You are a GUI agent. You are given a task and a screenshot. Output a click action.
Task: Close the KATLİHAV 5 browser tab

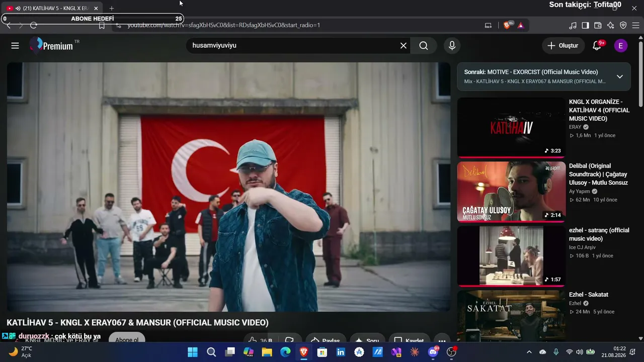[96, 8]
